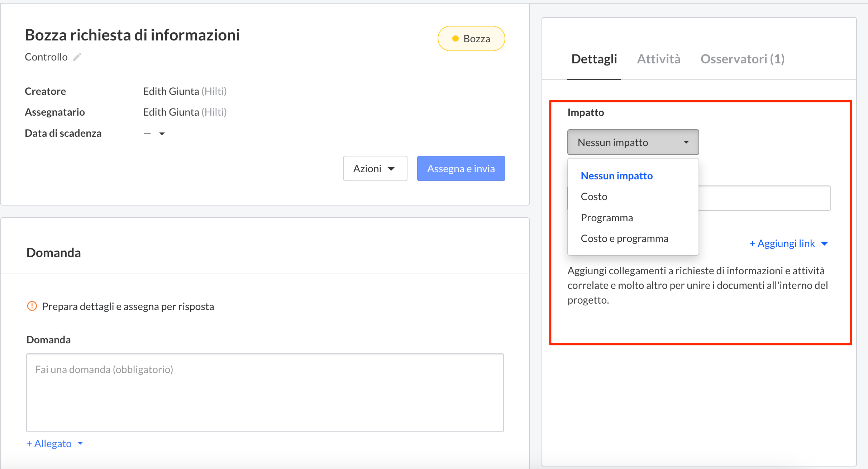The image size is (868, 469).
Task: Edit the Controllo title with pencil icon
Action: (77, 57)
